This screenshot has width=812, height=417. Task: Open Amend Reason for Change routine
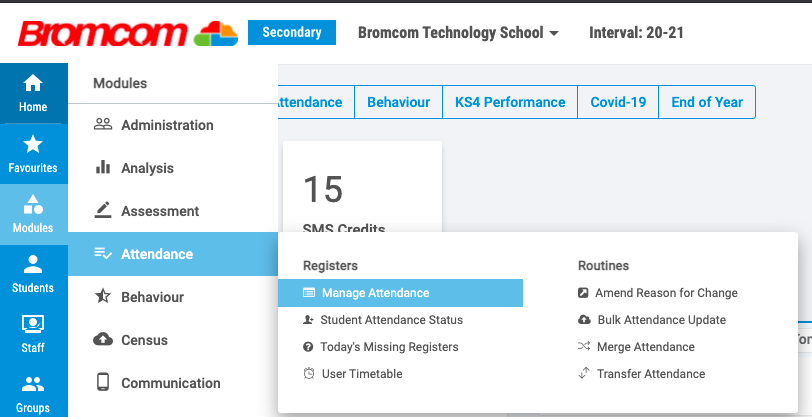click(666, 293)
